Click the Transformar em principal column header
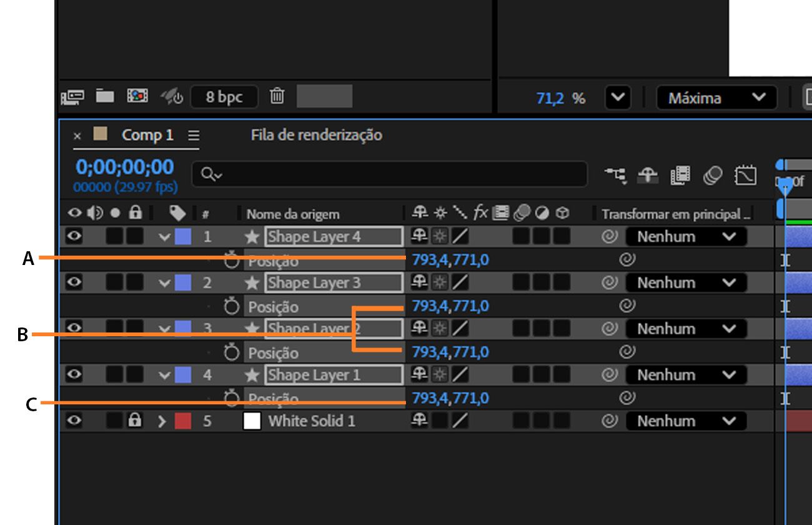 click(x=676, y=214)
